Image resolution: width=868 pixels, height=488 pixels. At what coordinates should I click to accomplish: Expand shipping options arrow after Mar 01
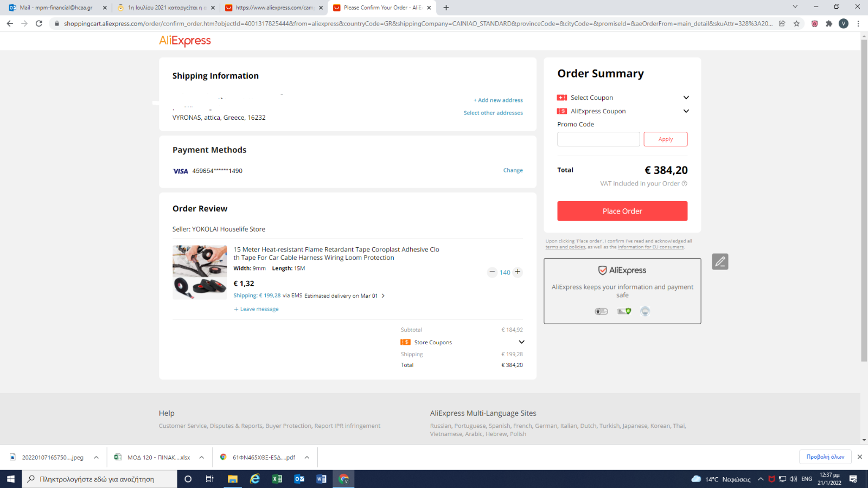(383, 296)
